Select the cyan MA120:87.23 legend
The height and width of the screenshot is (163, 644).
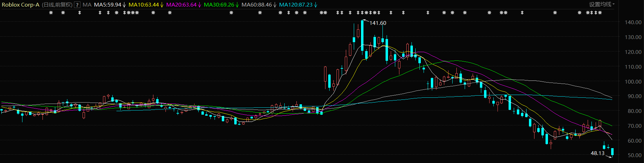point(298,5)
